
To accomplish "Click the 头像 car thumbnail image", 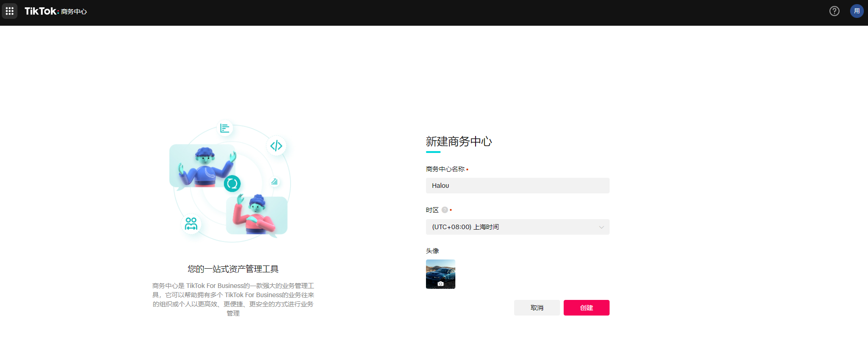I will pyautogui.click(x=441, y=274).
